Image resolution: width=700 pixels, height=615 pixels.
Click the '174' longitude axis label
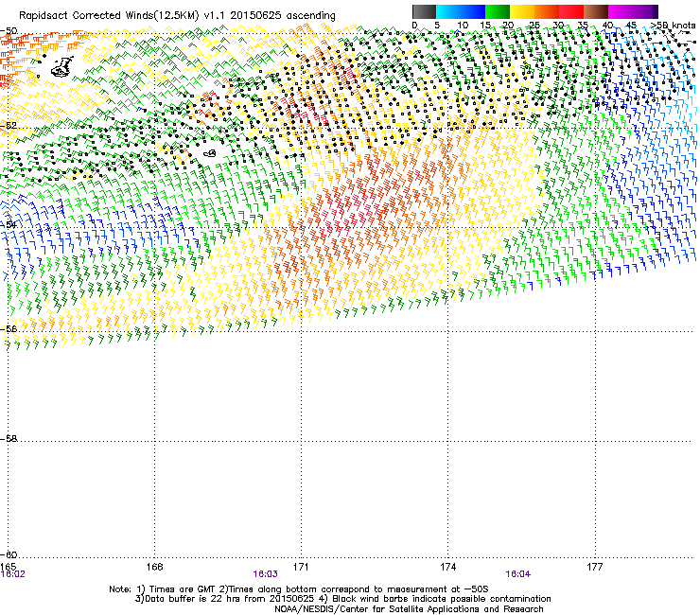point(447,567)
